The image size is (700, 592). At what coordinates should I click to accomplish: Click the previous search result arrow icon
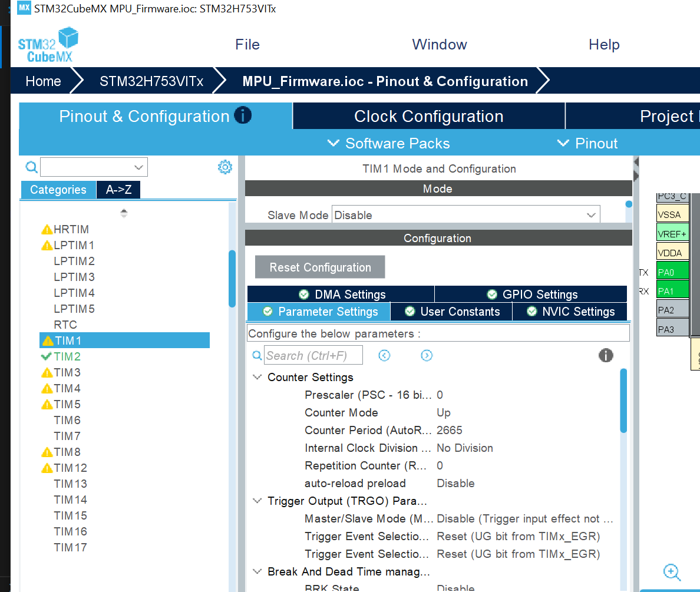(384, 355)
